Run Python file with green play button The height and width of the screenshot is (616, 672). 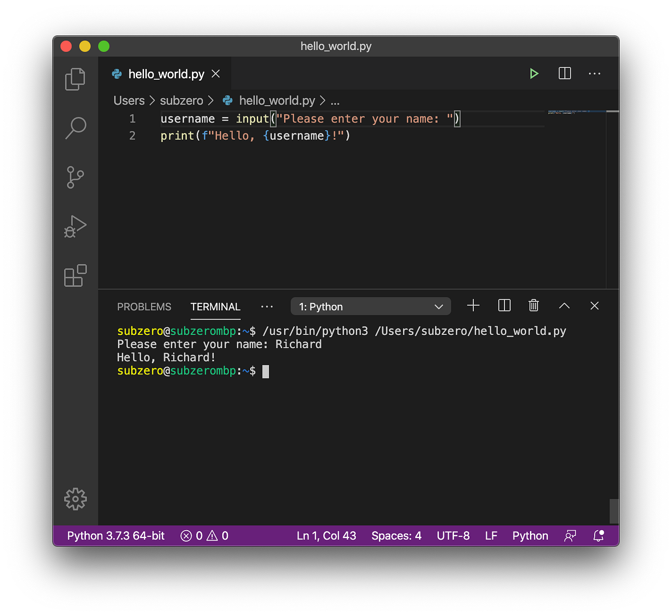click(534, 73)
